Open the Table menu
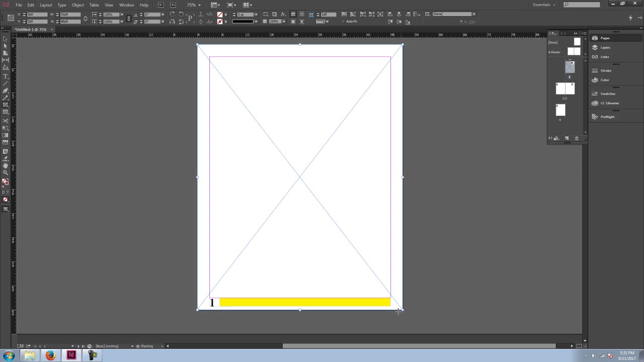 94,5
